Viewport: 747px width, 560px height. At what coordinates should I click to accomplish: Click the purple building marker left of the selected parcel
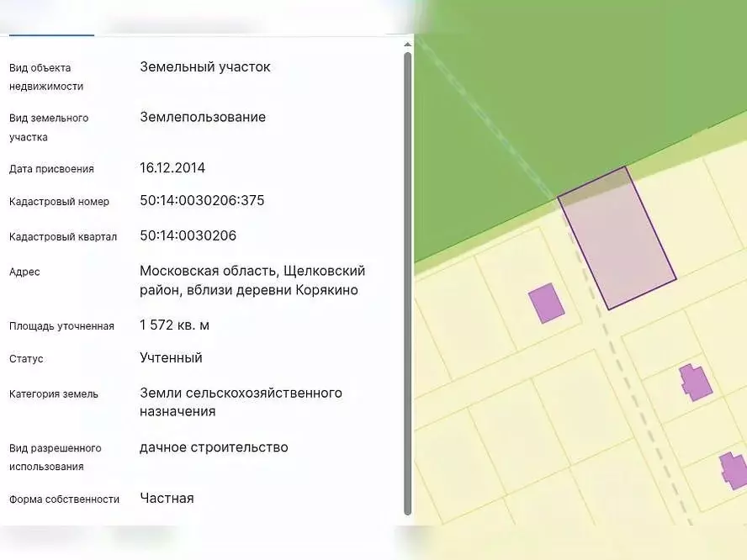pos(546,304)
